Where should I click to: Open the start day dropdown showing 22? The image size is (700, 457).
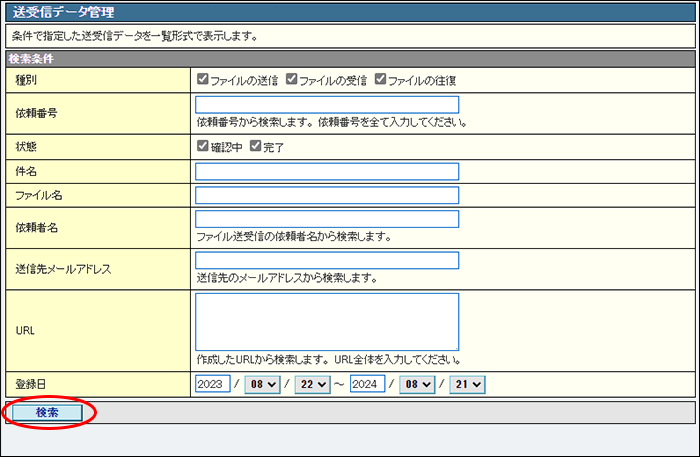[312, 384]
